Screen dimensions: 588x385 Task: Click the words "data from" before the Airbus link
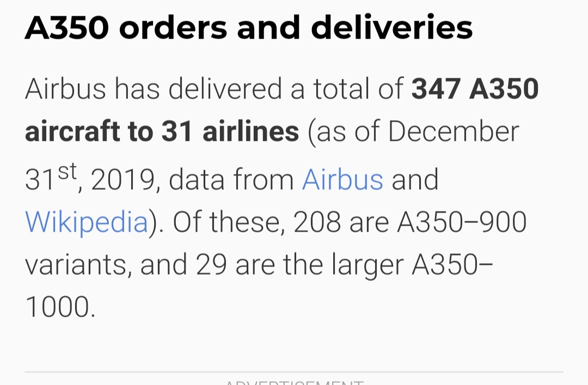(x=231, y=180)
